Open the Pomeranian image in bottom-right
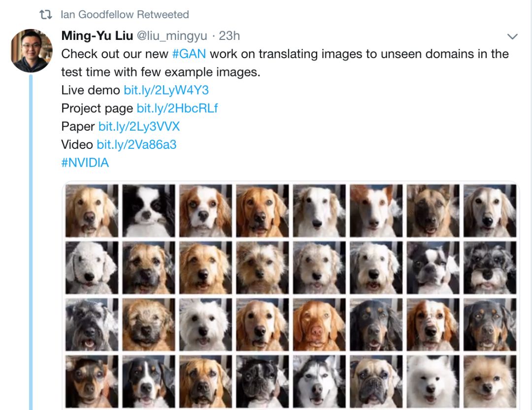532x410 pixels. point(490,381)
